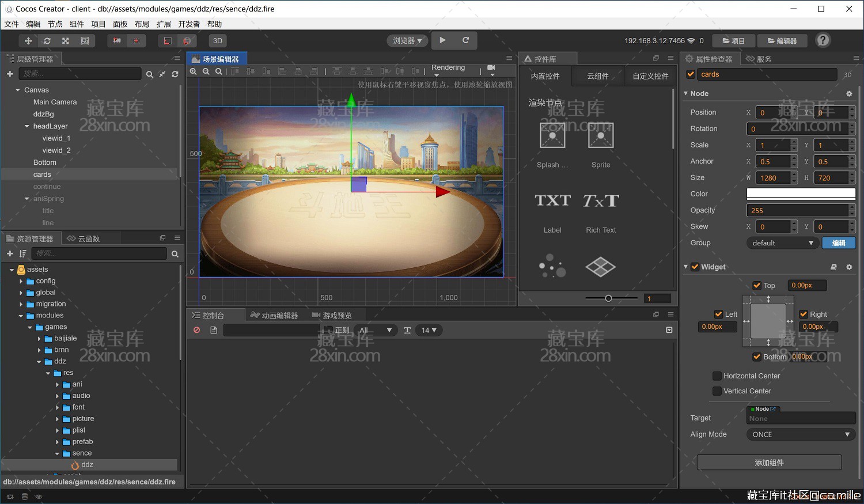This screenshot has height=504, width=864.
Task: Select the rect transform tool
Action: [x=85, y=41]
